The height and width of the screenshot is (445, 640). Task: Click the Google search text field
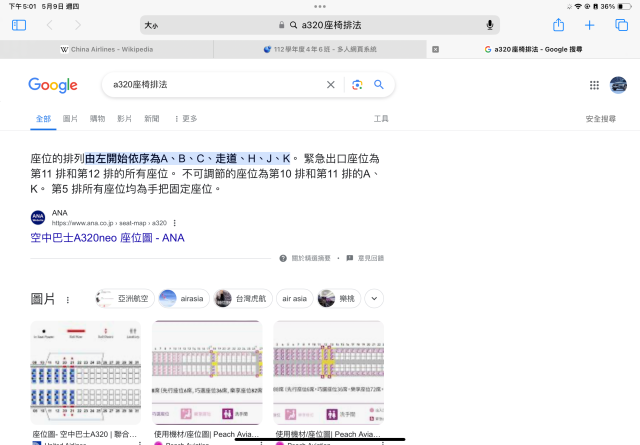(216, 85)
